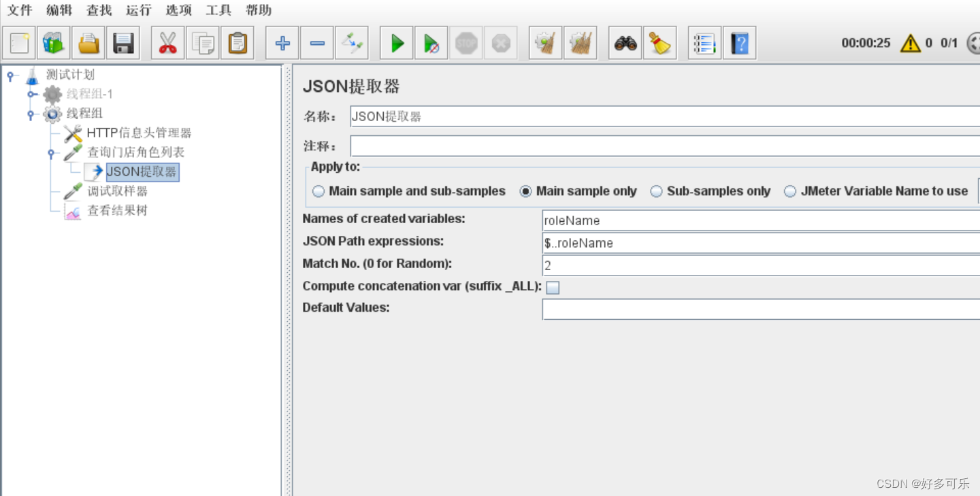
Task: Select 线程组 in the tree
Action: point(84,114)
